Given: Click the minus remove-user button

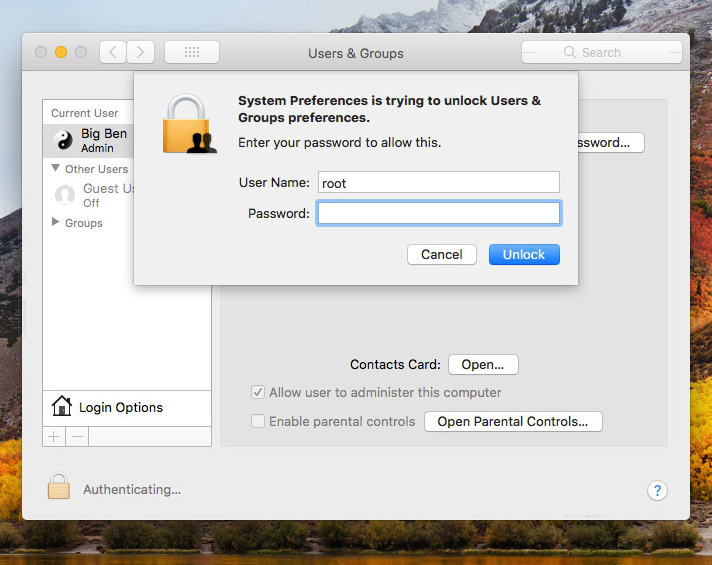Looking at the screenshot, I should [x=78, y=437].
